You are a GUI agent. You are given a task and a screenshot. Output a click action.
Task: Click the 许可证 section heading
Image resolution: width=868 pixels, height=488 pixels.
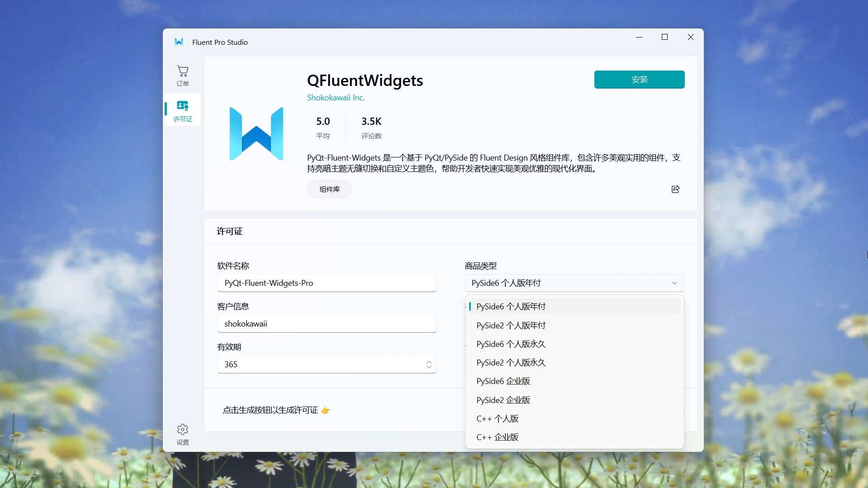230,231
